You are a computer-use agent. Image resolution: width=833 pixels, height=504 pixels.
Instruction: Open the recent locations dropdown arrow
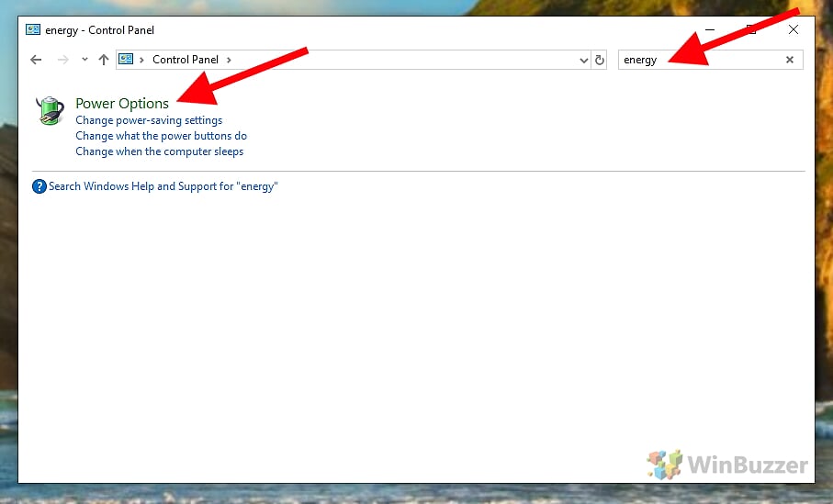(84, 60)
